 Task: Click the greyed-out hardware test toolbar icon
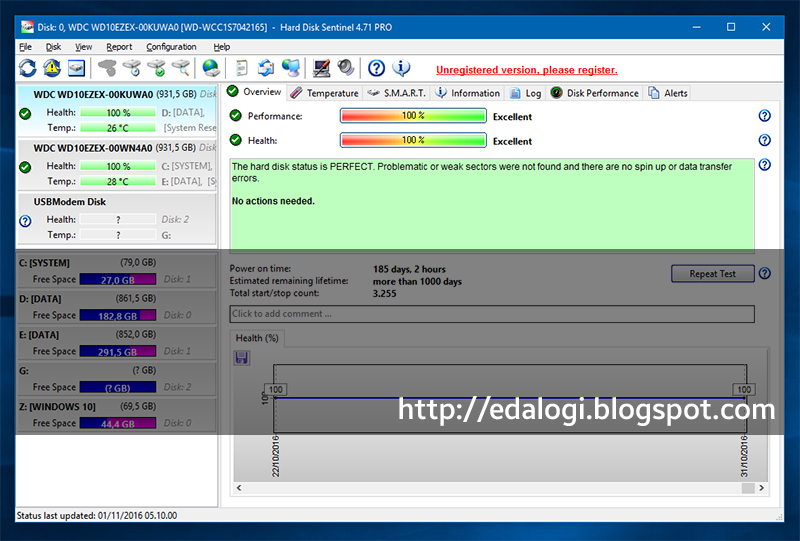click(107, 68)
